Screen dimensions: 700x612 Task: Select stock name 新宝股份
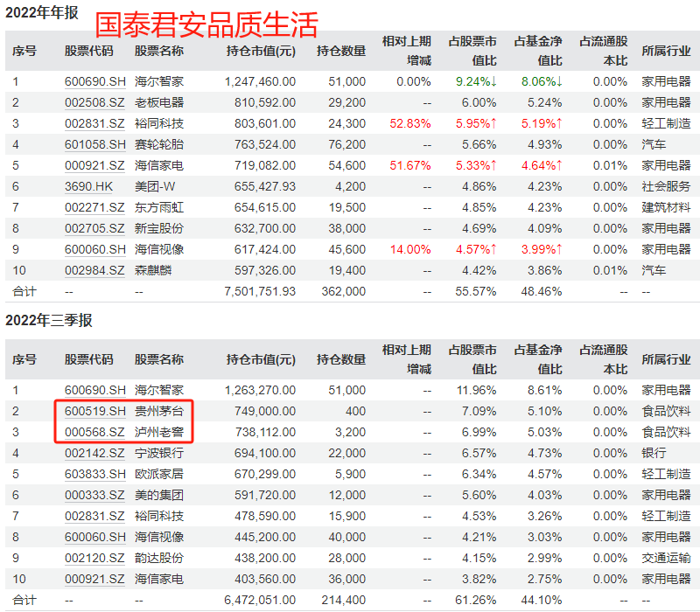pos(159,228)
